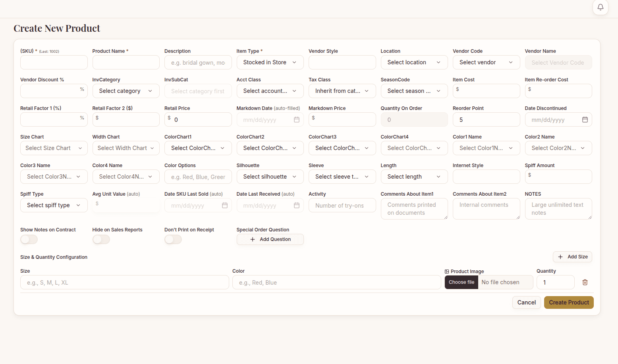This screenshot has width=618, height=364.
Task: Click Comments About Item2 text area
Action: point(486,209)
